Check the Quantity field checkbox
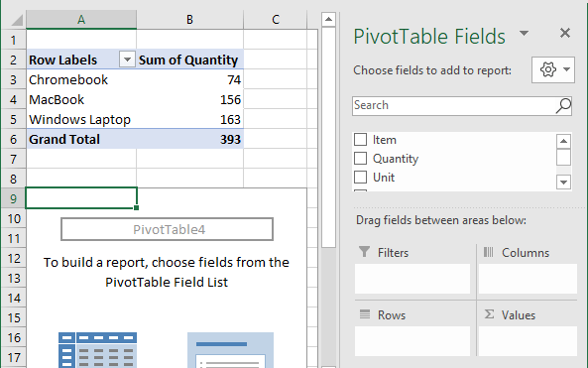Image resolution: width=588 pixels, height=368 pixels. 360,159
